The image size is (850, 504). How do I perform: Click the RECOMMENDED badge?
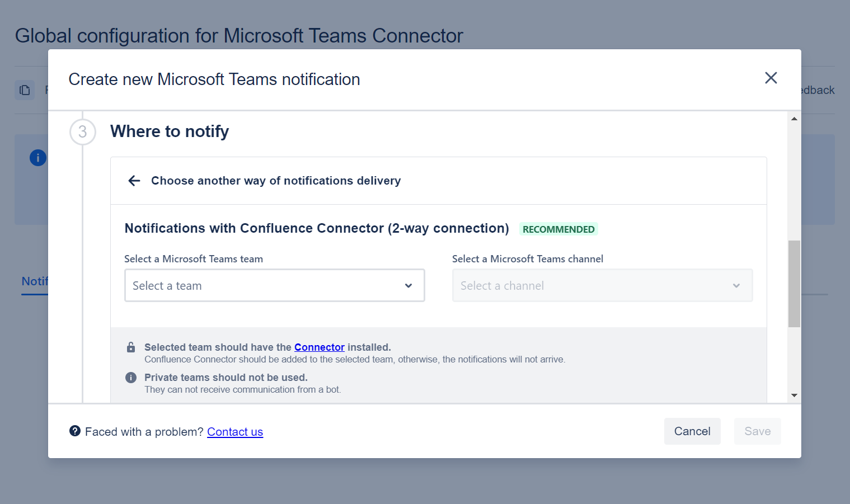pos(558,229)
